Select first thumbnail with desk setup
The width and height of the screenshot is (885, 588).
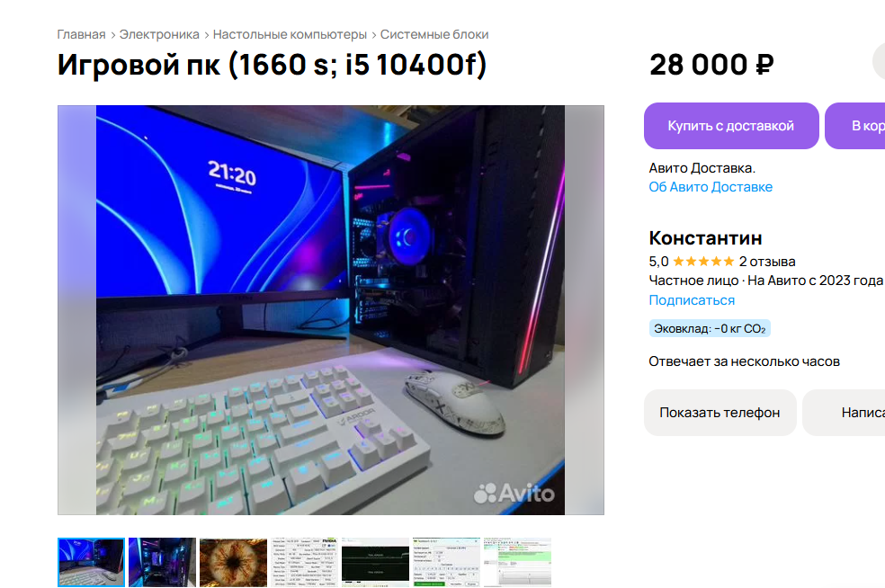coord(91,562)
